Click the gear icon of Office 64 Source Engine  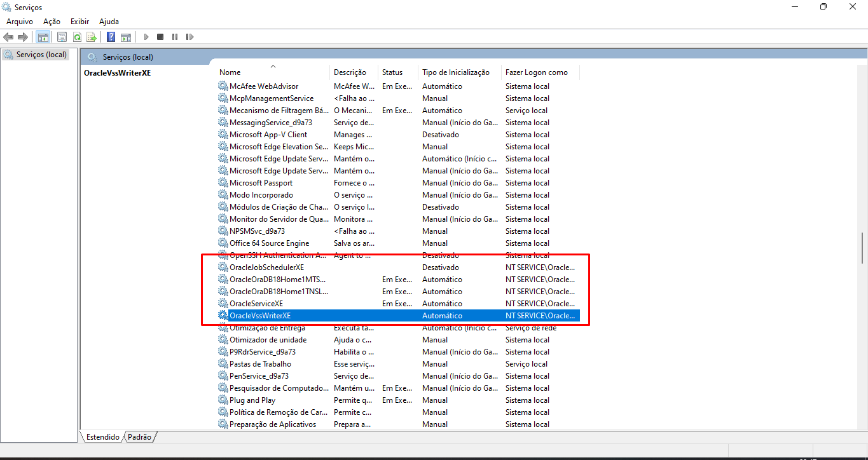pos(223,243)
